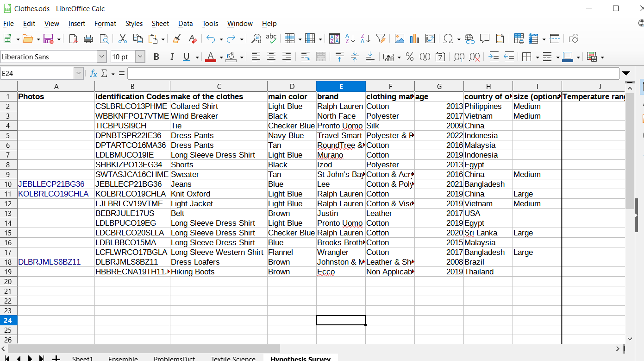This screenshot has height=361, width=644.
Task: Click the JEBLLECP21BG36 link in column A
Action: 51,184
